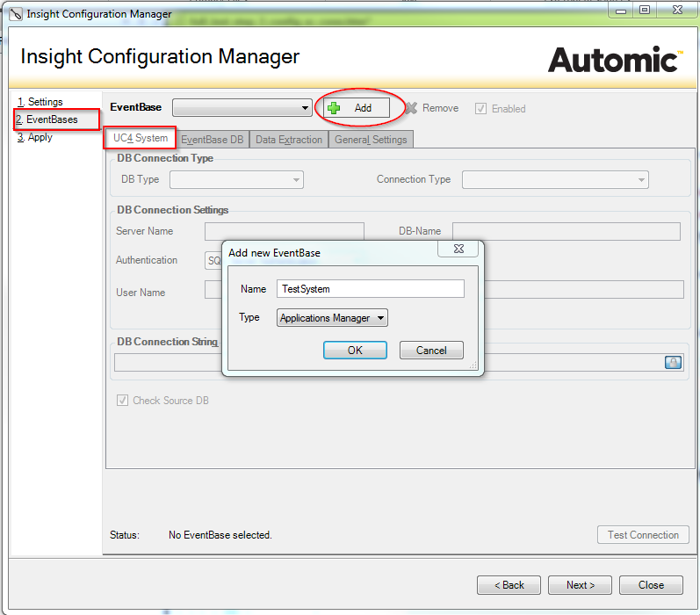Click the "No EventBase selected." status text
700x615 pixels.
point(220,534)
